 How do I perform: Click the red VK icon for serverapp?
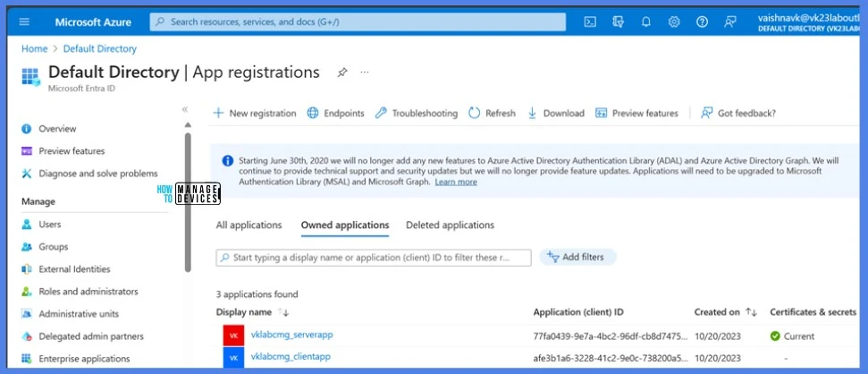(x=233, y=336)
